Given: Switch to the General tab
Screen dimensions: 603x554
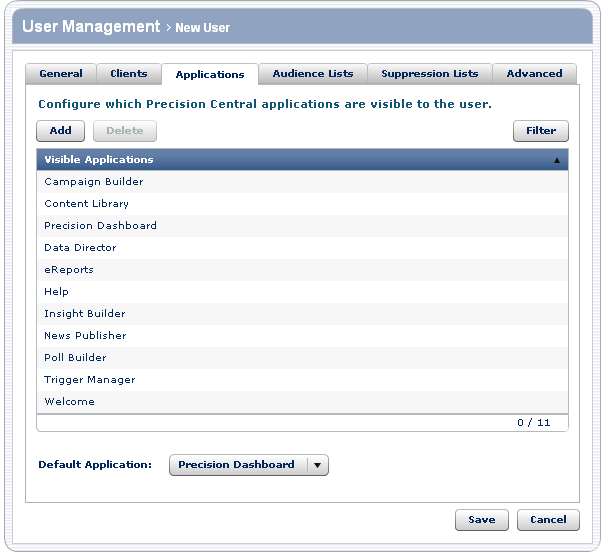Looking at the screenshot, I should 61,73.
